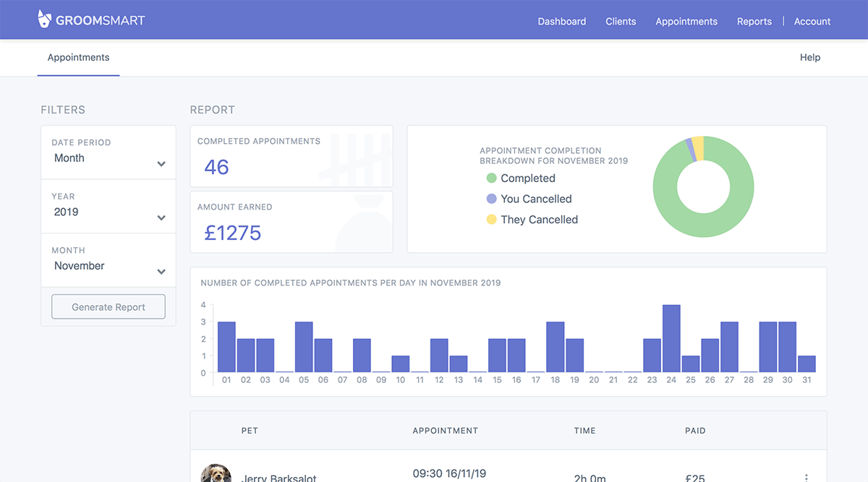
Task: Click Jerry Barksalot's pet photo thumbnail
Action: (x=216, y=473)
